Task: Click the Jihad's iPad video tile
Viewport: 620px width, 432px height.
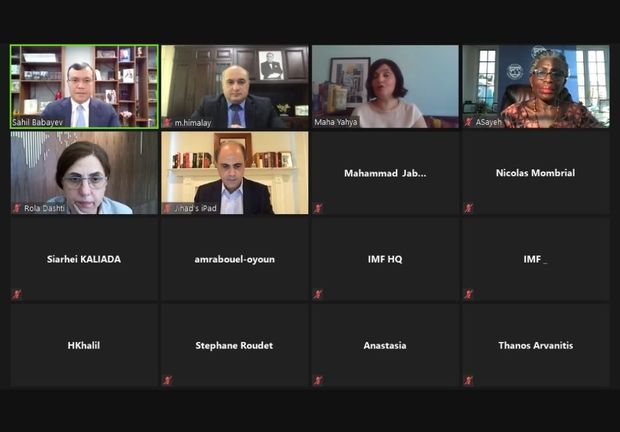Action: [234, 173]
